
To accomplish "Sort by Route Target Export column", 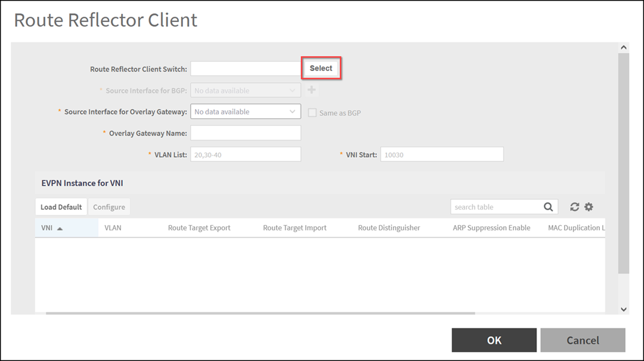I will (199, 228).
